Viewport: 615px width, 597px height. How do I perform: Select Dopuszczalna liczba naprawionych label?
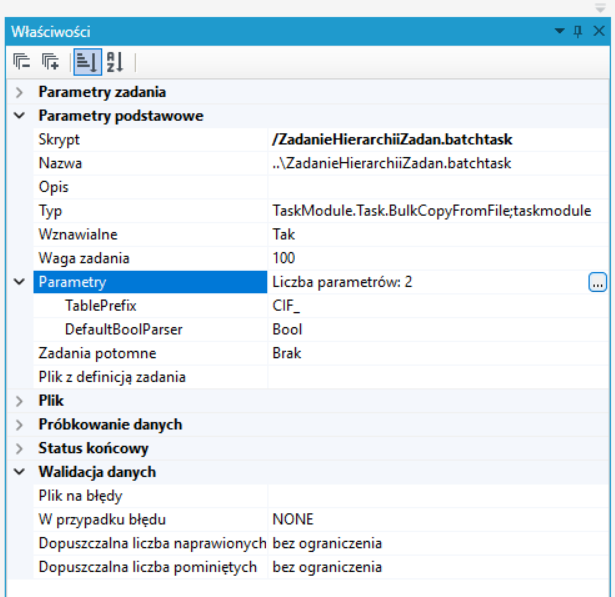pyautogui.click(x=153, y=544)
